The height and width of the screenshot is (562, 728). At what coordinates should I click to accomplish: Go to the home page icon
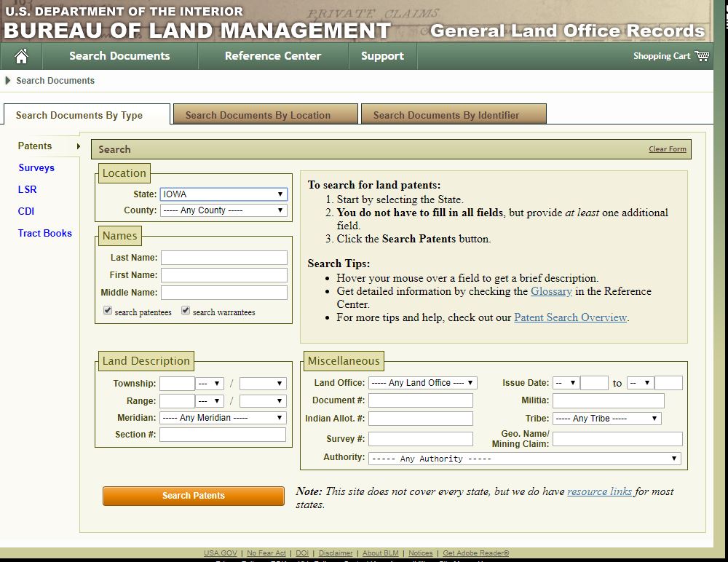coord(21,56)
